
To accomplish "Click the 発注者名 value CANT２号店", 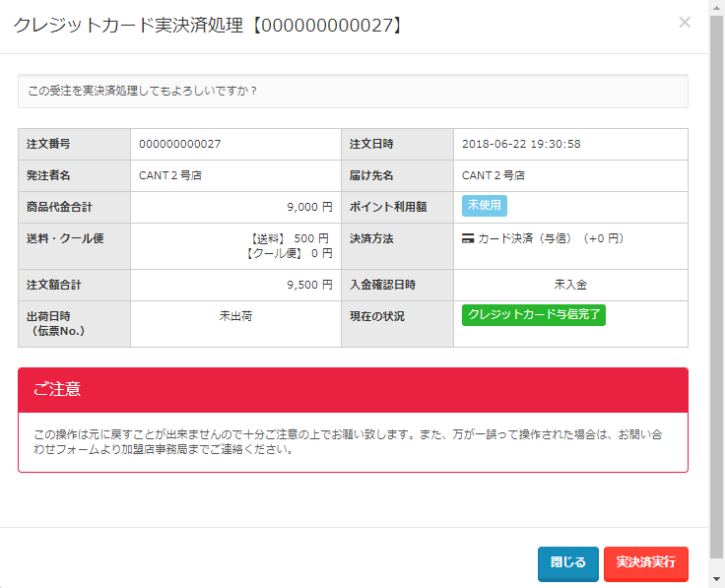I will pos(170,175).
